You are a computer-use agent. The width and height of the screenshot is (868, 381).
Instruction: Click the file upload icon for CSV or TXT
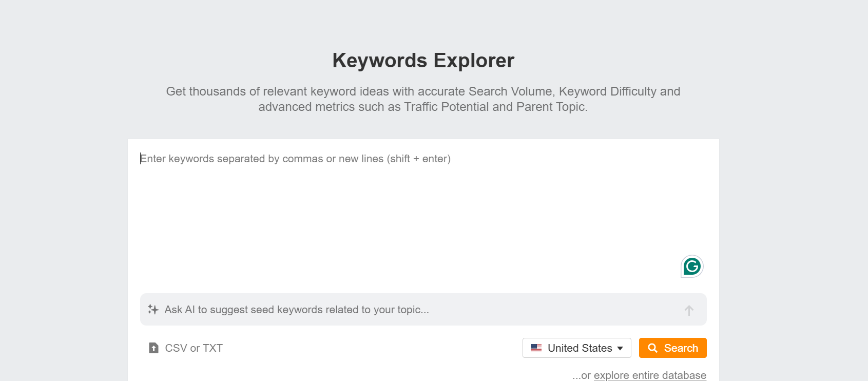[x=153, y=348]
